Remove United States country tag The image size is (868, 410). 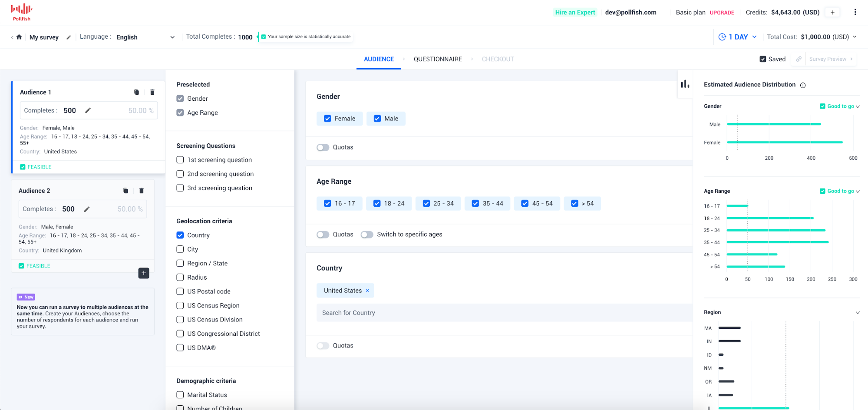[367, 291]
